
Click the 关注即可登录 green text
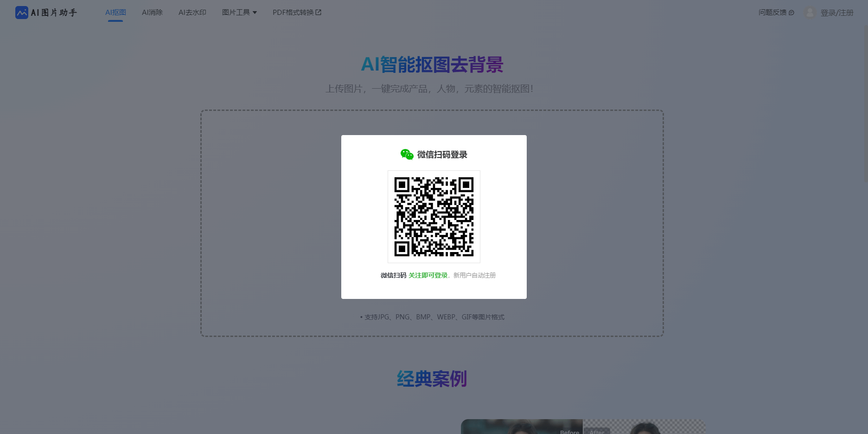(x=428, y=275)
